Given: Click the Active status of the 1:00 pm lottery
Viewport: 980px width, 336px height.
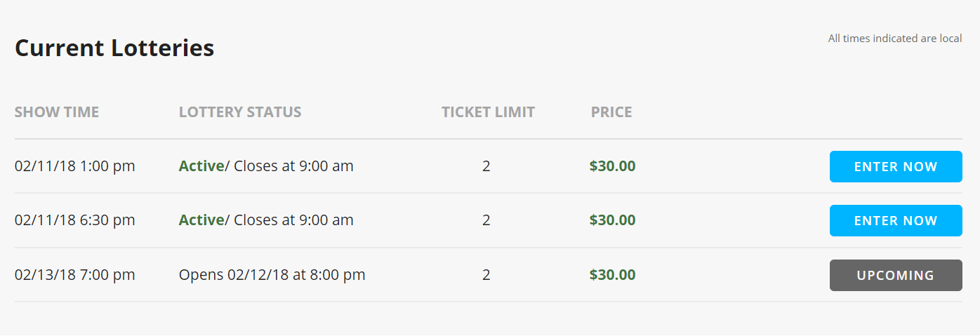Looking at the screenshot, I should click(201, 166).
